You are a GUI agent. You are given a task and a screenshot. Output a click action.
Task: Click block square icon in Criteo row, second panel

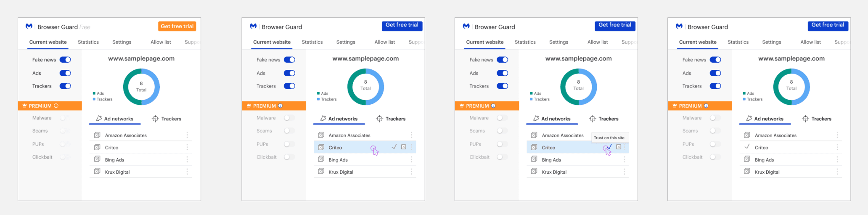tap(404, 147)
